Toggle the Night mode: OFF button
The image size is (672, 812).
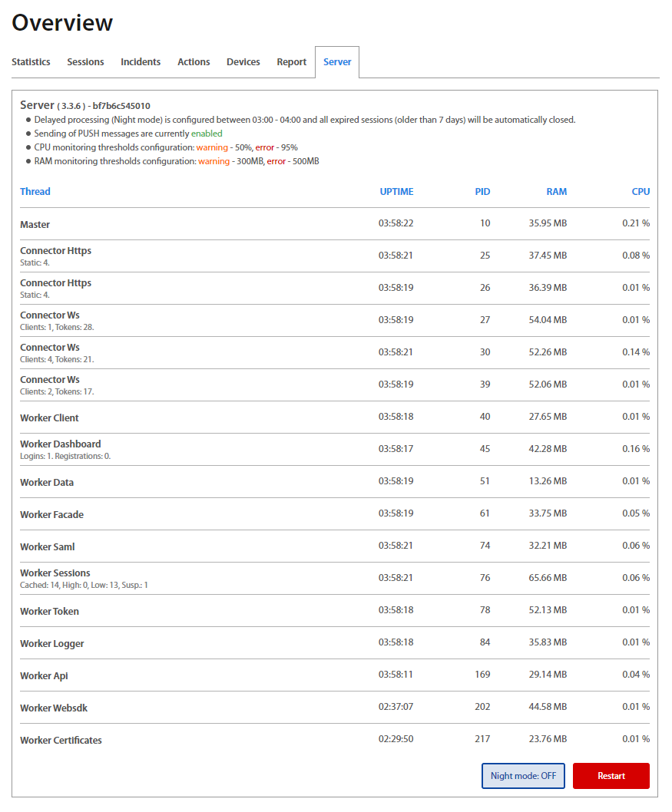pyautogui.click(x=523, y=776)
